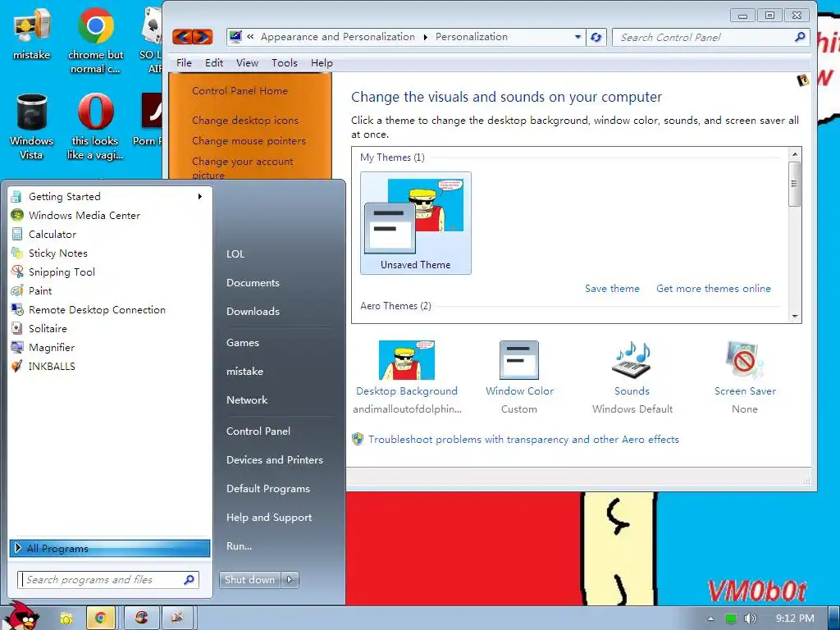840x630 pixels.
Task: Click the forward arrow in Control Panel
Action: pyautogui.click(x=203, y=37)
